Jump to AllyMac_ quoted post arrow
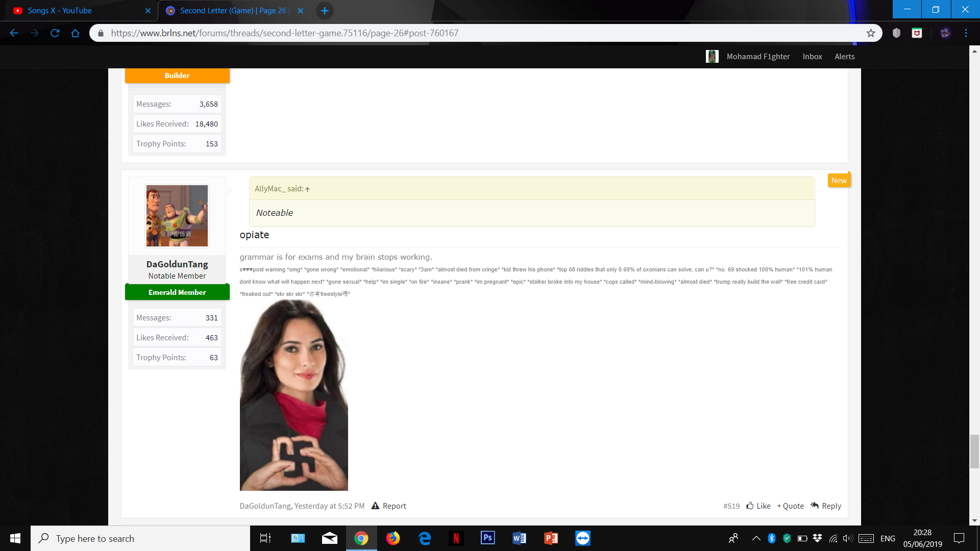Viewport: 980px width, 551px height. point(307,189)
